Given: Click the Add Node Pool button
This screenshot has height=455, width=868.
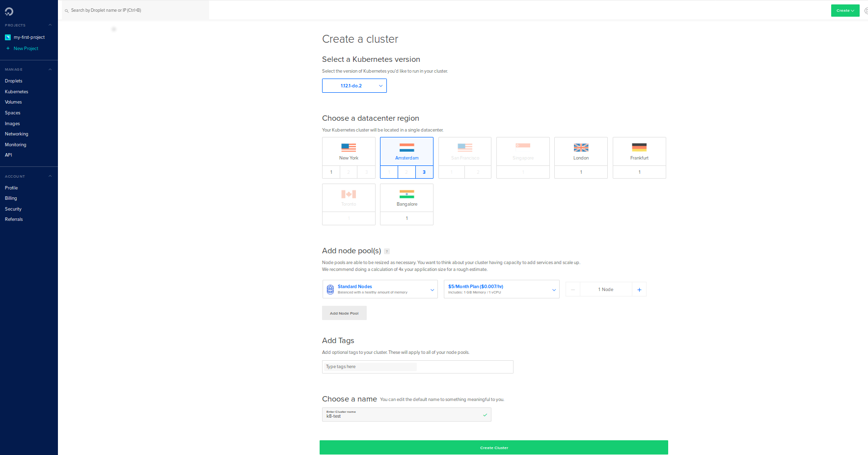Looking at the screenshot, I should click(344, 313).
